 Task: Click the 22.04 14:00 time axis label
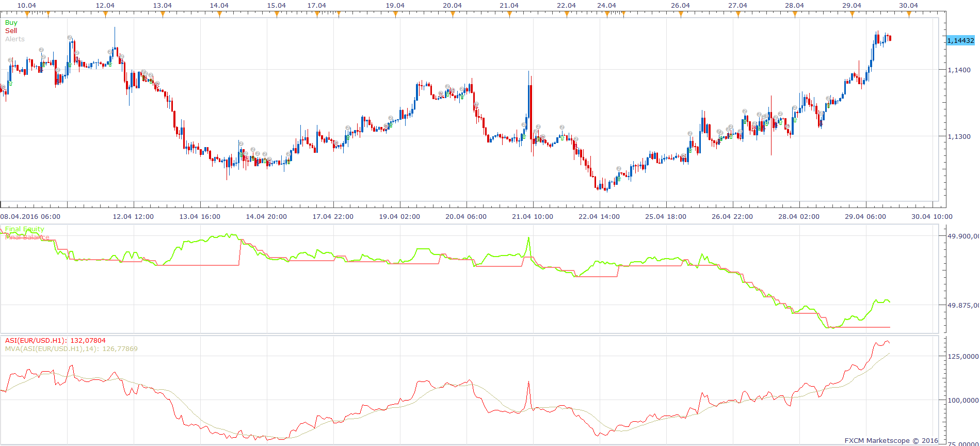[x=599, y=217]
